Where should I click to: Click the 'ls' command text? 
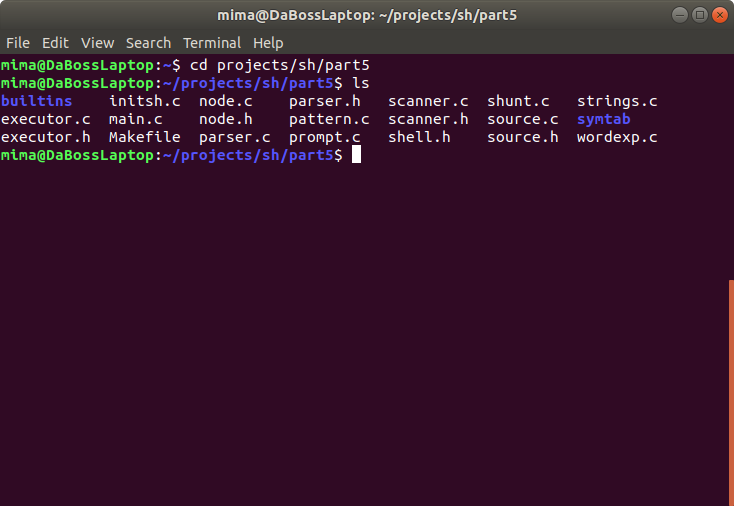[x=360, y=83]
